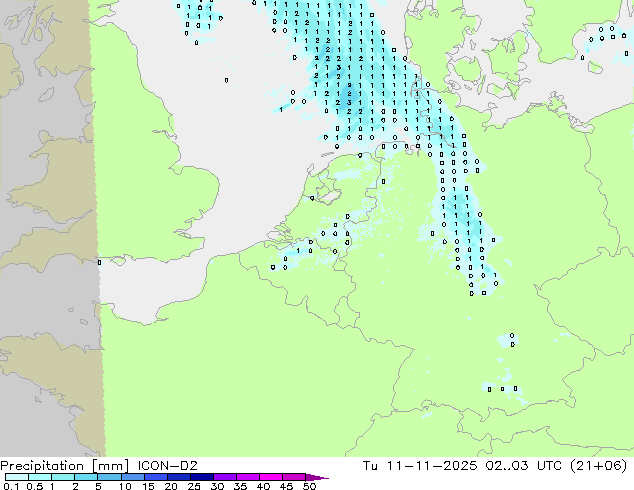The image size is (634, 490).
Task: Select legend tick label '10'
Action: pyautogui.click(x=125, y=486)
